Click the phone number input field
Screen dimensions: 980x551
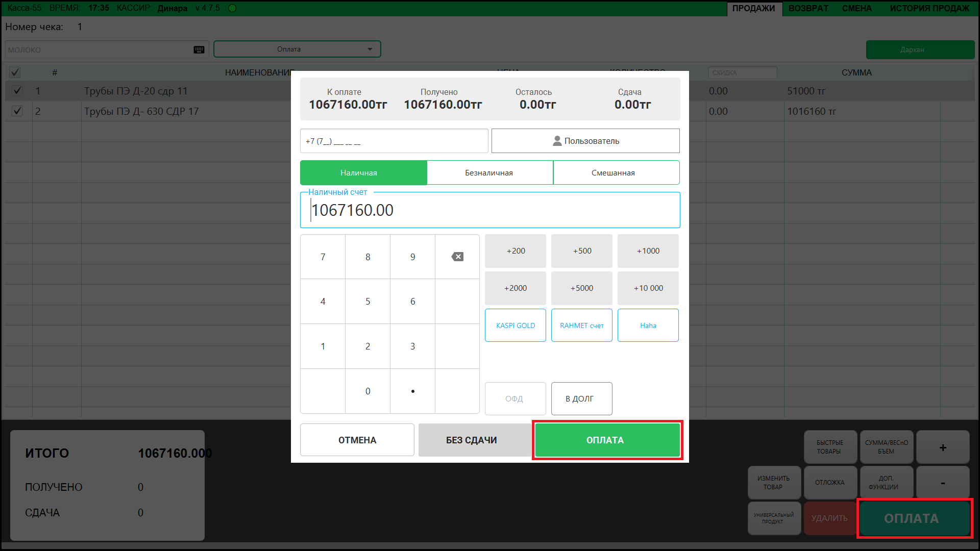tap(394, 141)
